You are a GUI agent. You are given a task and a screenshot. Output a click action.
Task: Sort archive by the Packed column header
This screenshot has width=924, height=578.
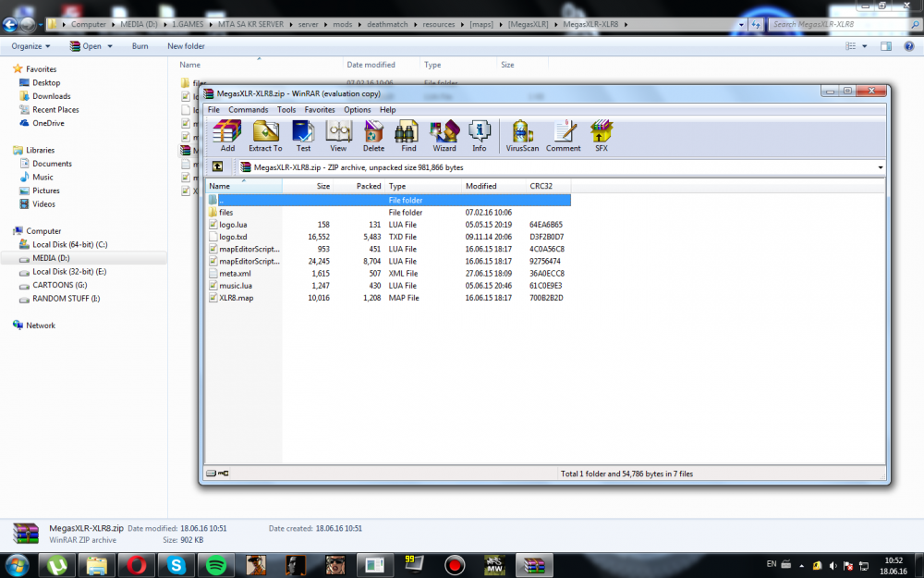coord(359,186)
